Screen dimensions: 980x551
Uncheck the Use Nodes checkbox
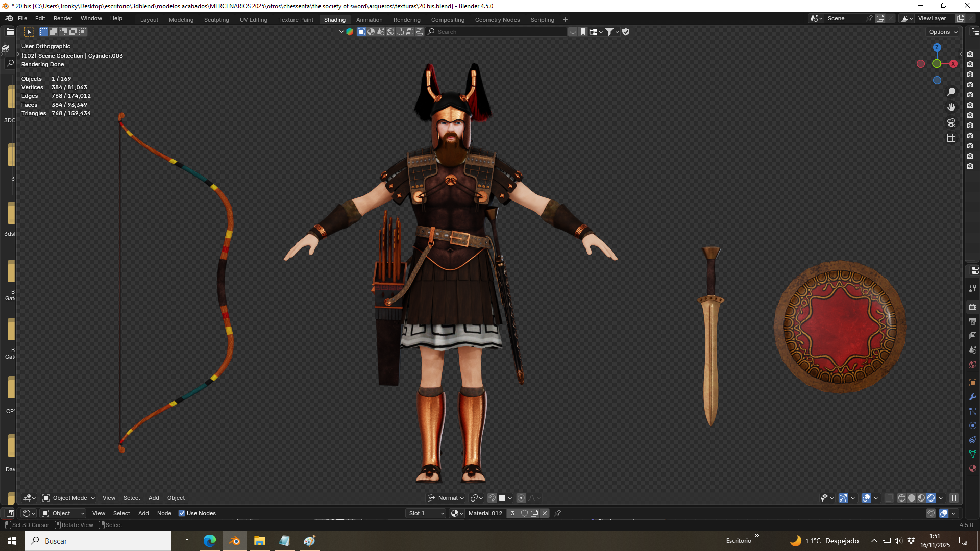[182, 513]
